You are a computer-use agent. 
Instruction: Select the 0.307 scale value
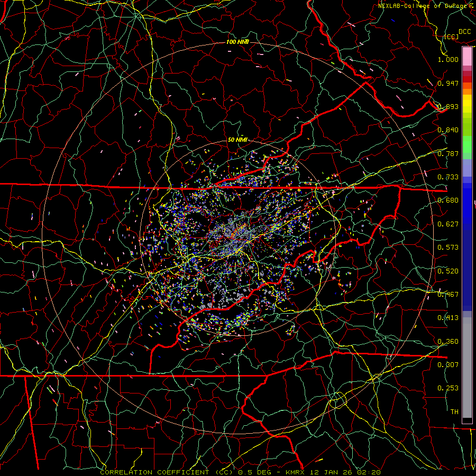pyautogui.click(x=448, y=364)
